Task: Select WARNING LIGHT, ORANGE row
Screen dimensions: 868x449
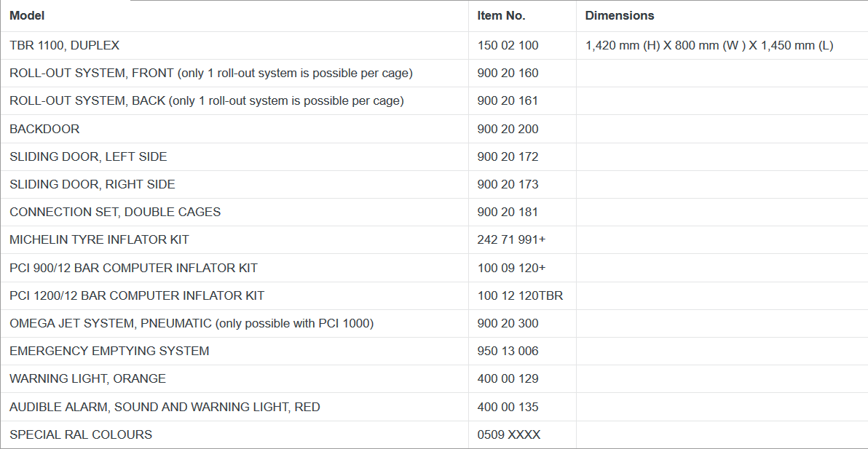Action: pos(87,378)
